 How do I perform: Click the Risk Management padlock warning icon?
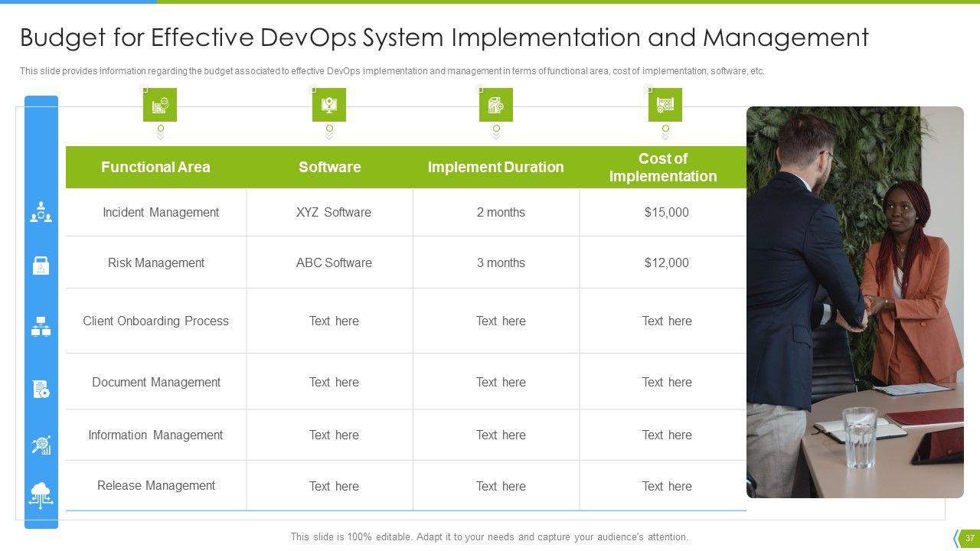pos(41,266)
